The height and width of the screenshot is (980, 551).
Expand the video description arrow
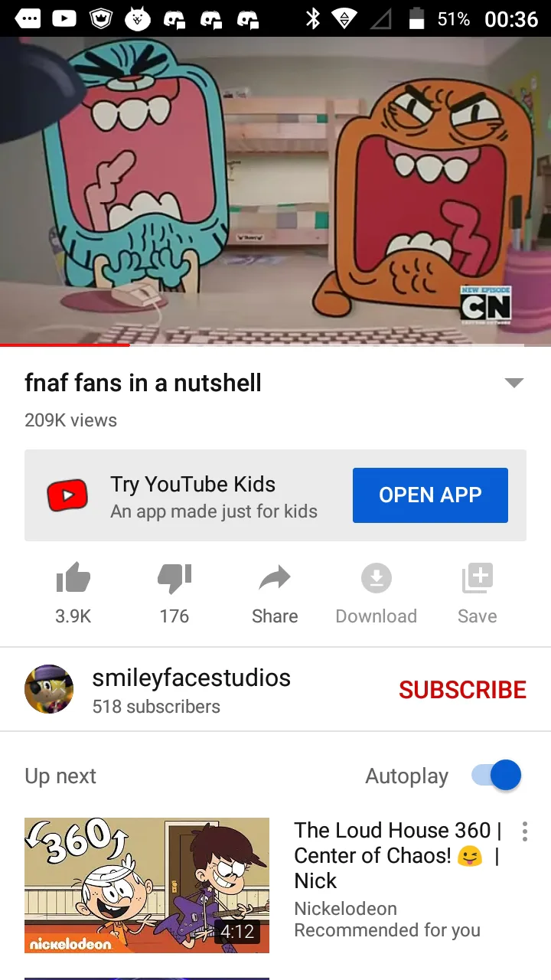click(514, 383)
